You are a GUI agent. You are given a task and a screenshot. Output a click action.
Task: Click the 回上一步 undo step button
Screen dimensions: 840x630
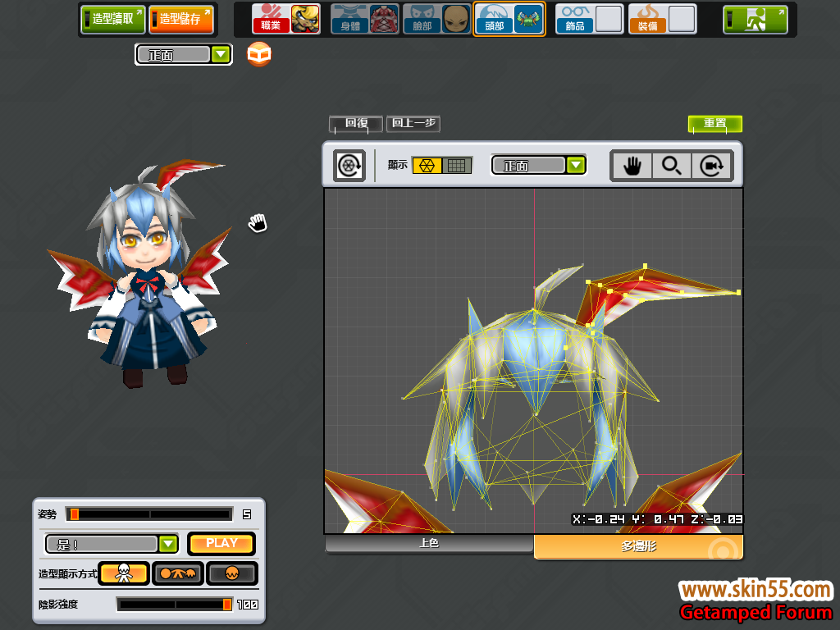413,124
